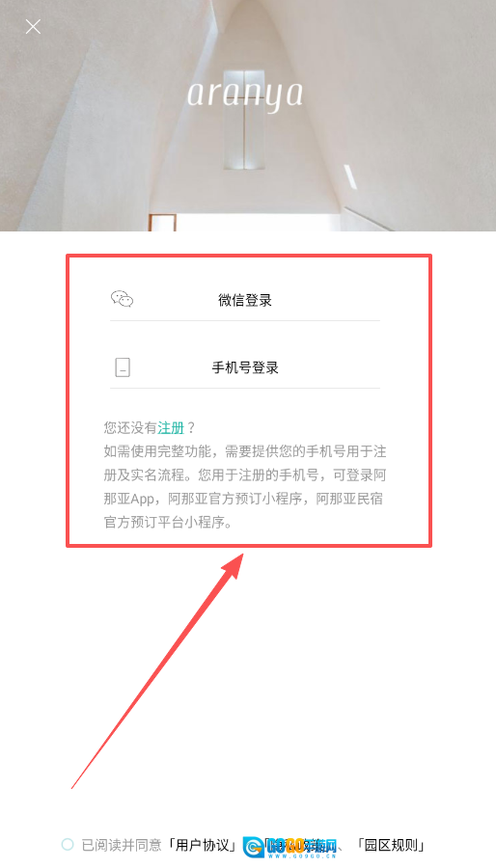Click the registration explanation paragraph text
Screen dimensions: 496x868
pyautogui.click(x=245, y=487)
